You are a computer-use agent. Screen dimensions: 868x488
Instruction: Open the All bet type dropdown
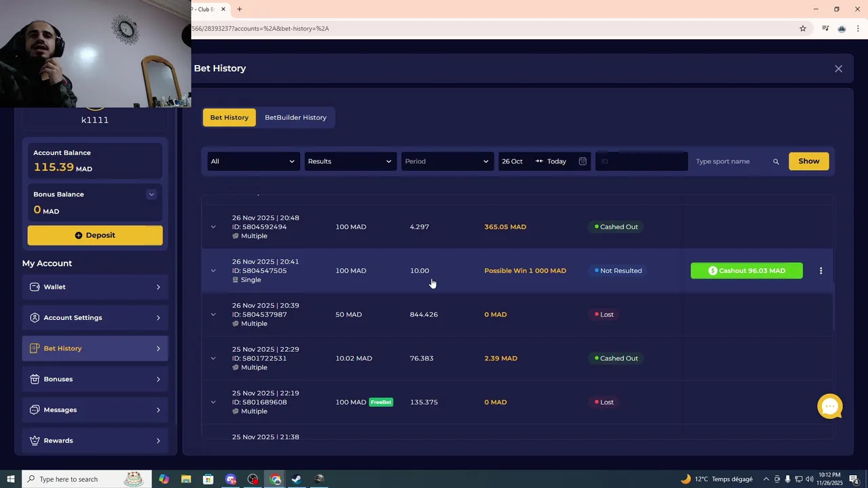(x=253, y=161)
